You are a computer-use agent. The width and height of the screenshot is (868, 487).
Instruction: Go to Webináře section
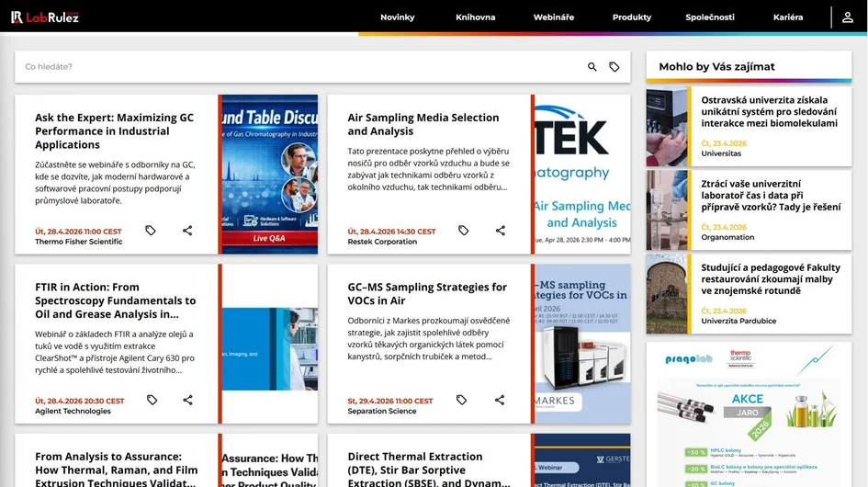[553, 17]
